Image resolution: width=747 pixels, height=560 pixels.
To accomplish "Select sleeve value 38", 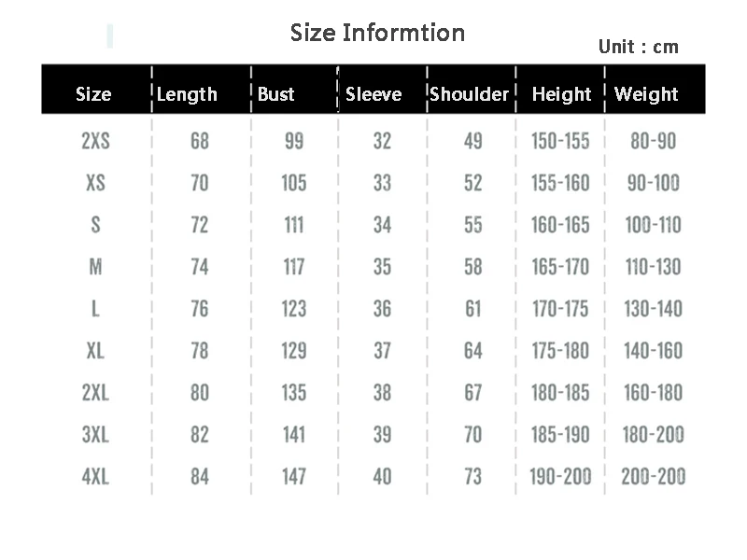I will pyautogui.click(x=382, y=392).
